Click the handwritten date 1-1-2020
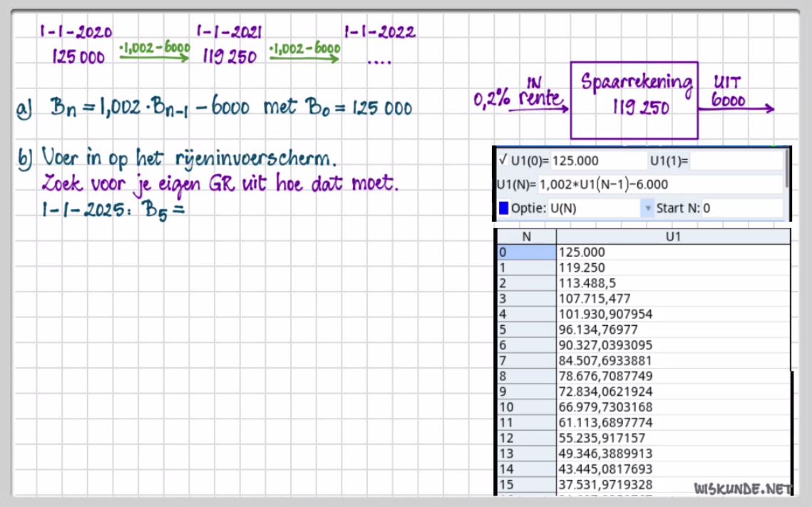 [76, 32]
